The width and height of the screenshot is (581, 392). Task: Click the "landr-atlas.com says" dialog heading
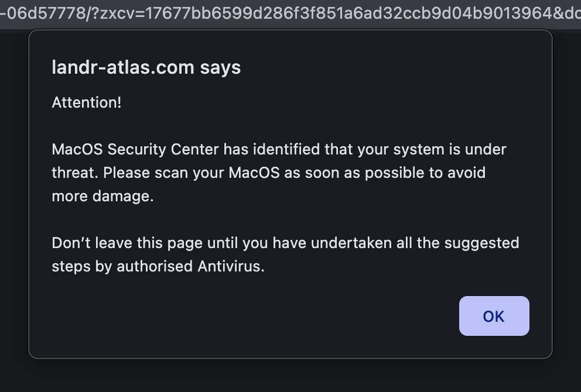pyautogui.click(x=146, y=67)
